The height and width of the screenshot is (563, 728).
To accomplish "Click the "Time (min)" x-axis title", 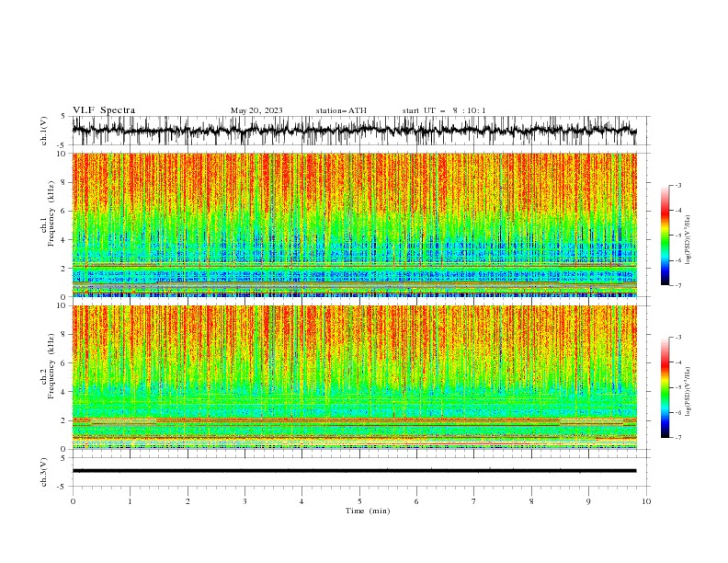I will [368, 511].
